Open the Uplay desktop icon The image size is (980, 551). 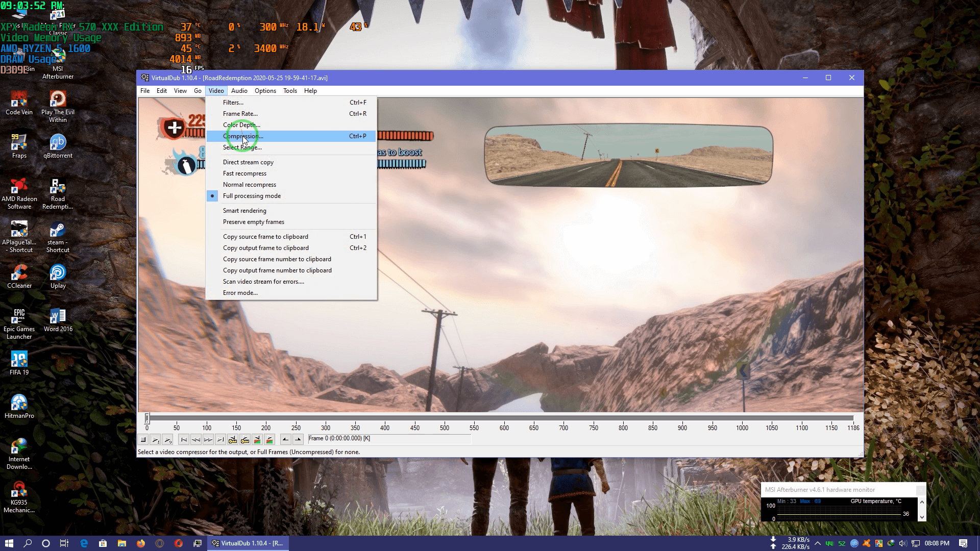58,276
